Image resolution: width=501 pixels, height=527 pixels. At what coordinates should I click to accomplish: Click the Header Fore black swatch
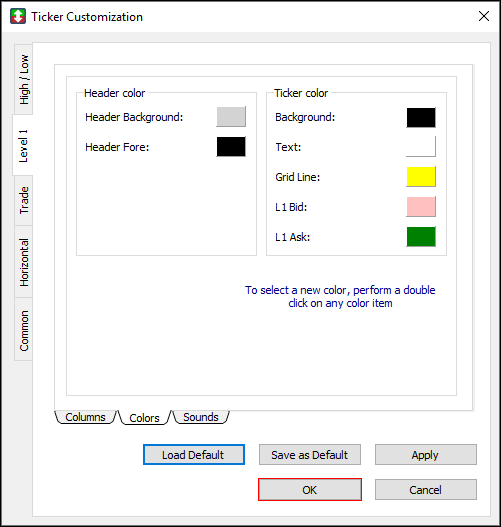pyautogui.click(x=231, y=147)
